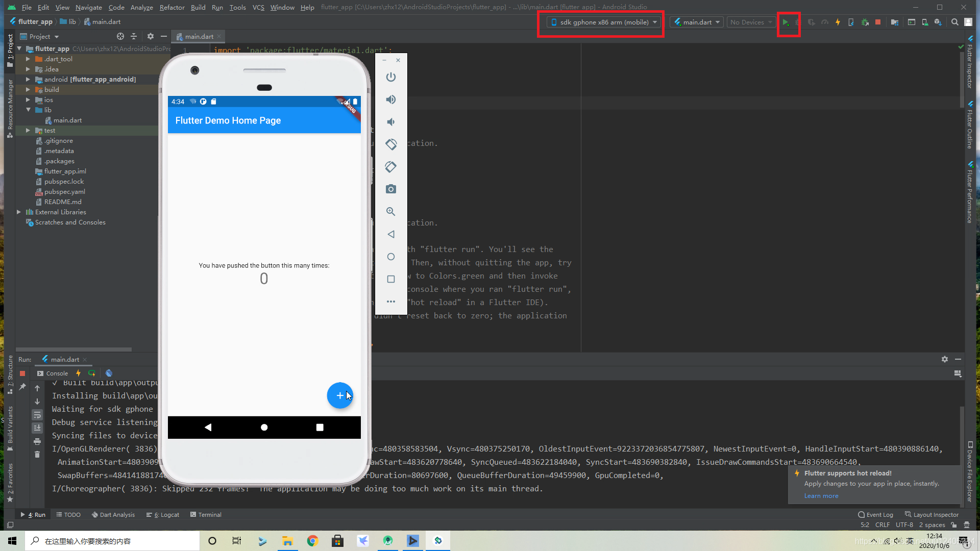Click the emulator power button
The width and height of the screenshot is (980, 551).
pos(391,77)
